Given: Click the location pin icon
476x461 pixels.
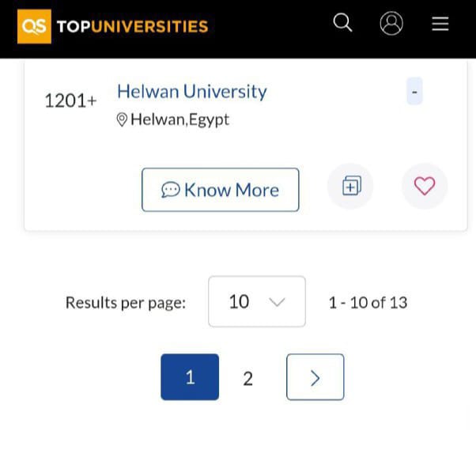Looking at the screenshot, I should click(x=123, y=120).
